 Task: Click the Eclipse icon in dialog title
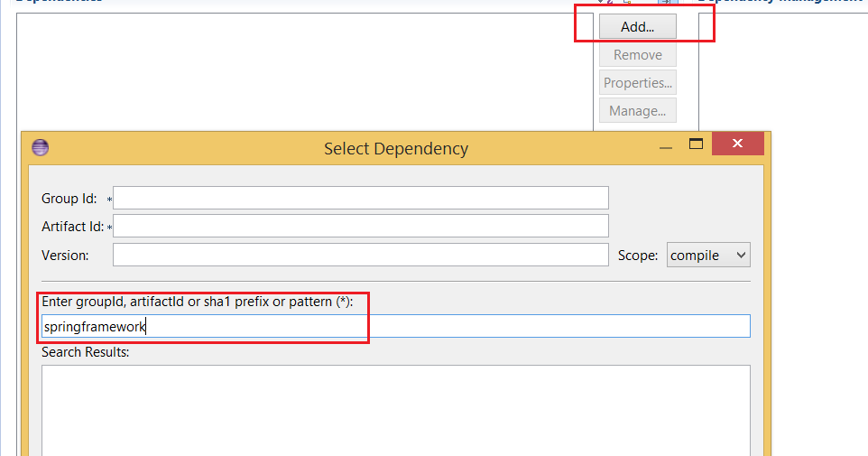[41, 148]
